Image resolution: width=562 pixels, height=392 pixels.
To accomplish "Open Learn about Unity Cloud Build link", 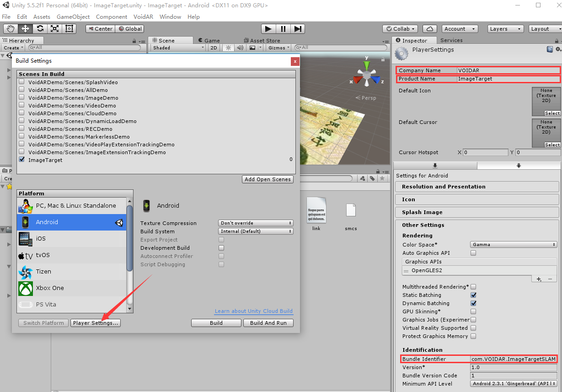I will click(254, 311).
